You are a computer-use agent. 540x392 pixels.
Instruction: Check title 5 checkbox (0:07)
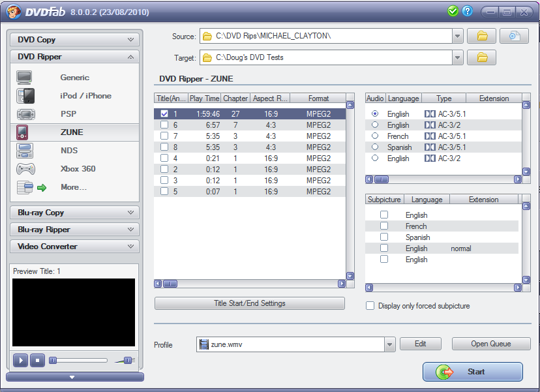tap(164, 191)
